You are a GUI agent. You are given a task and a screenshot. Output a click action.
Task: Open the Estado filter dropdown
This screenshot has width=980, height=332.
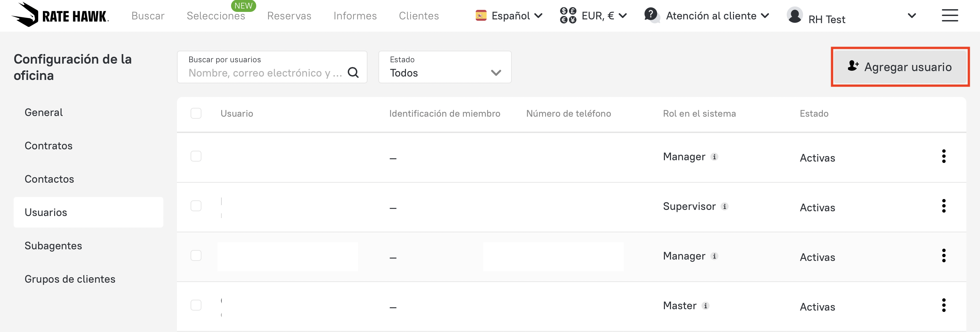pos(444,67)
